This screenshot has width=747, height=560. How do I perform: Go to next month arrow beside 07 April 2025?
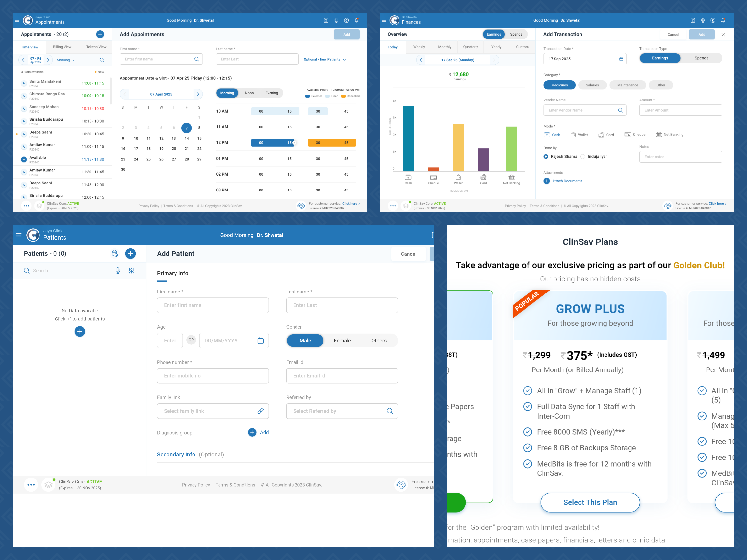pos(198,94)
